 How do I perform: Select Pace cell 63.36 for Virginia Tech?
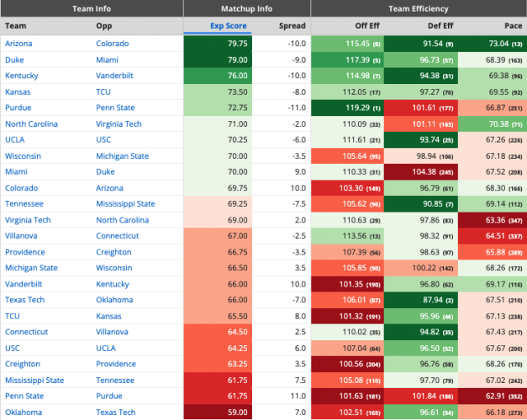493,220
